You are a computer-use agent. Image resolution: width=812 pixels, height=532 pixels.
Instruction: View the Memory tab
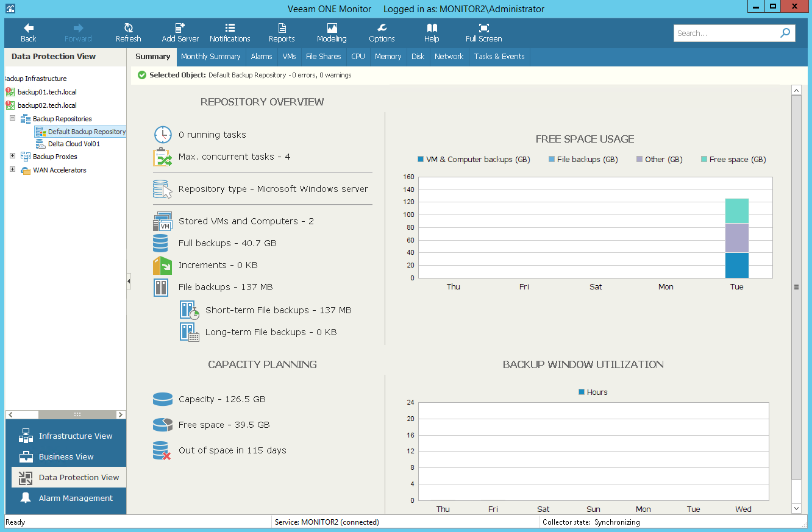388,57
